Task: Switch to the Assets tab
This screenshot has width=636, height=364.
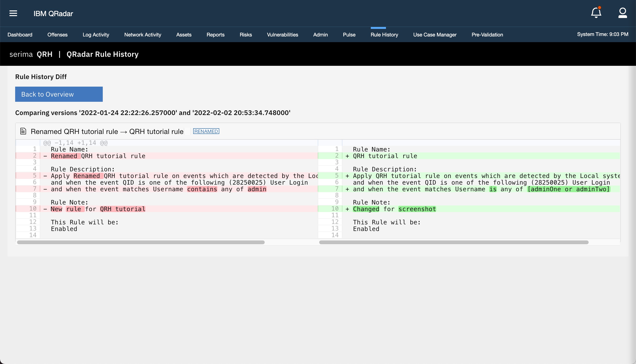Action: [184, 35]
